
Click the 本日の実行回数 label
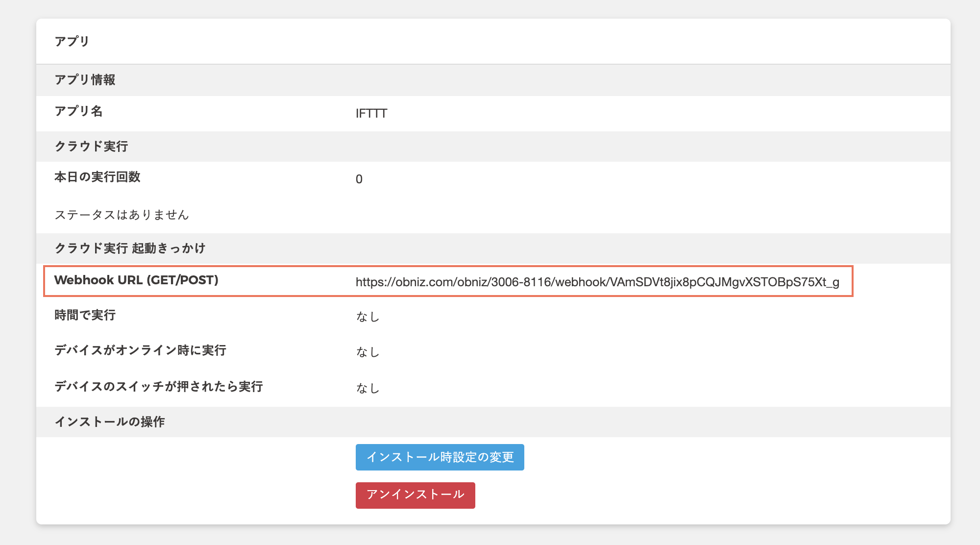[97, 177]
